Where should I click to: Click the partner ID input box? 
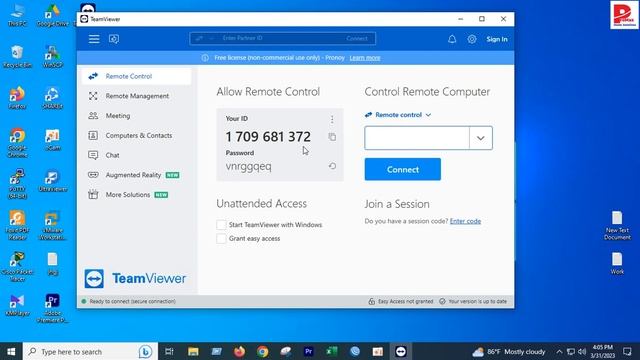pyautogui.click(x=417, y=138)
